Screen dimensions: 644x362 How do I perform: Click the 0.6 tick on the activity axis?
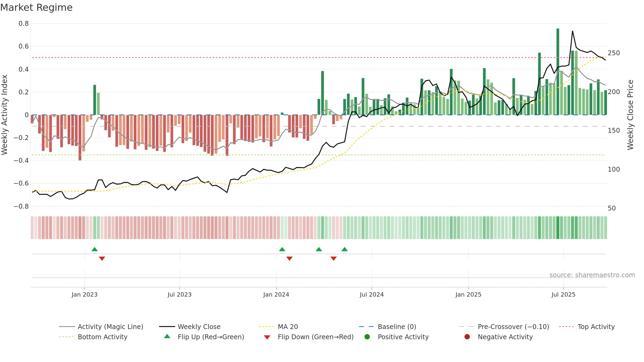click(24, 46)
